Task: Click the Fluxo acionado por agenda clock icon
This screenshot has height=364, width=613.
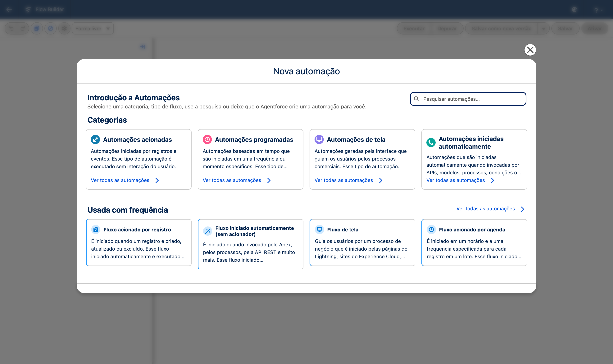Action: click(x=431, y=230)
